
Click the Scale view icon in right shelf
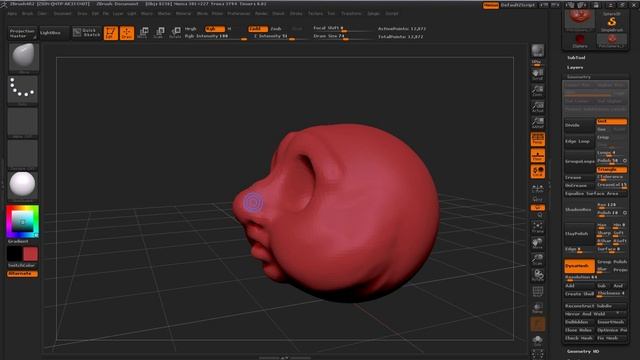click(538, 260)
